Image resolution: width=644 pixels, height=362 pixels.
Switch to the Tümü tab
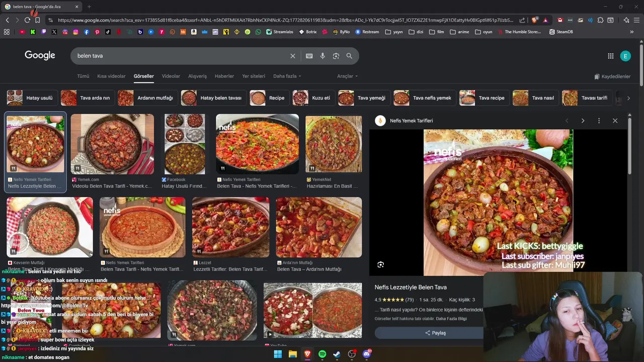click(x=83, y=76)
